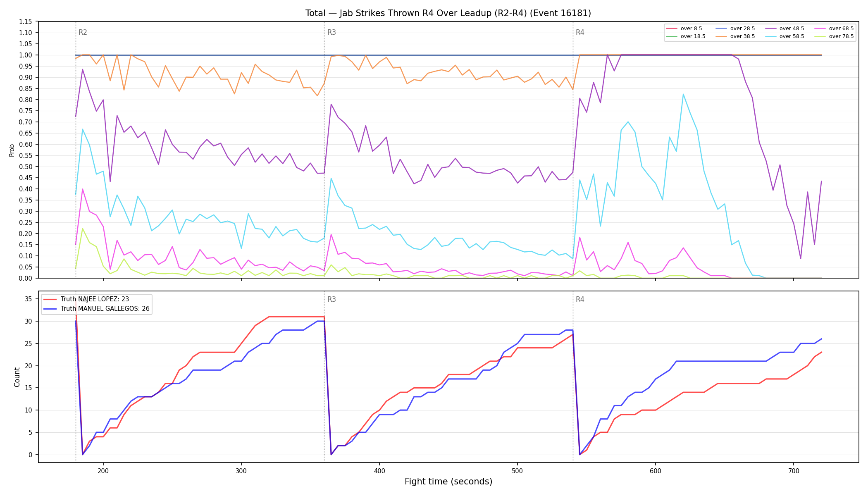Click the 1.00 tick on the Prob axis
This screenshot has height=496, width=868.
pyautogui.click(x=26, y=55)
